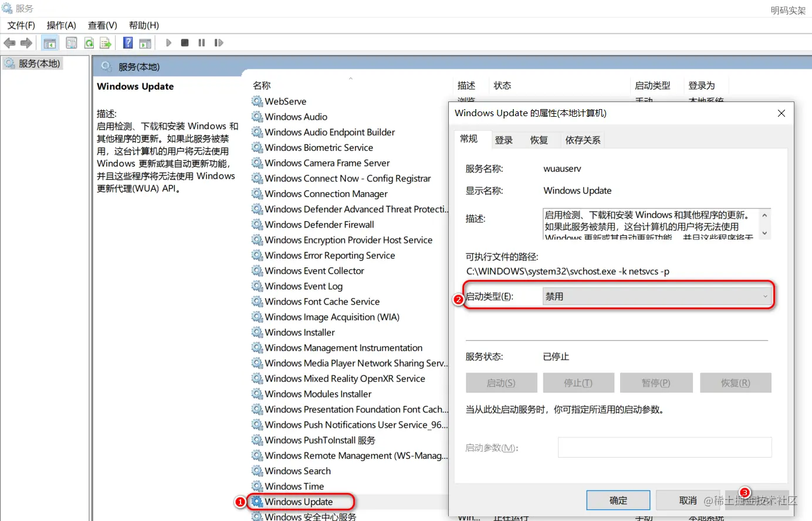Click the gear icon beside WebServe
This screenshot has width=812, height=521.
257,101
